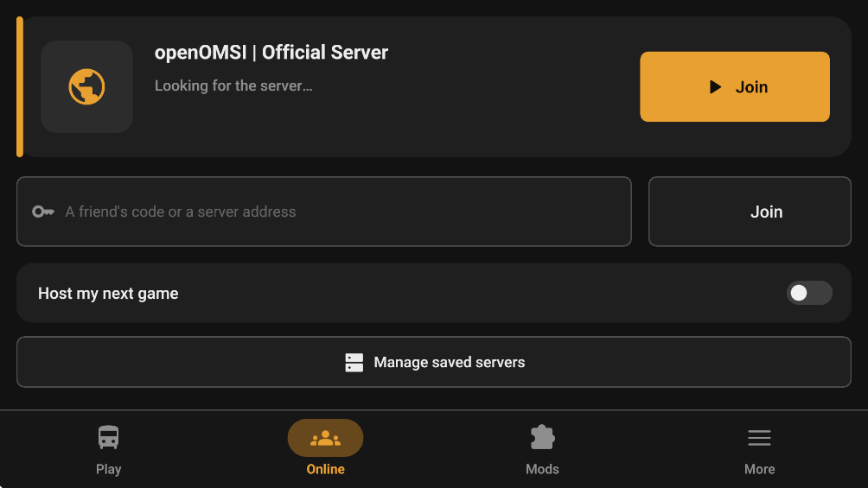Image resolution: width=868 pixels, height=488 pixels.
Task: Click the friend's code or server address field
Action: pos(324,212)
